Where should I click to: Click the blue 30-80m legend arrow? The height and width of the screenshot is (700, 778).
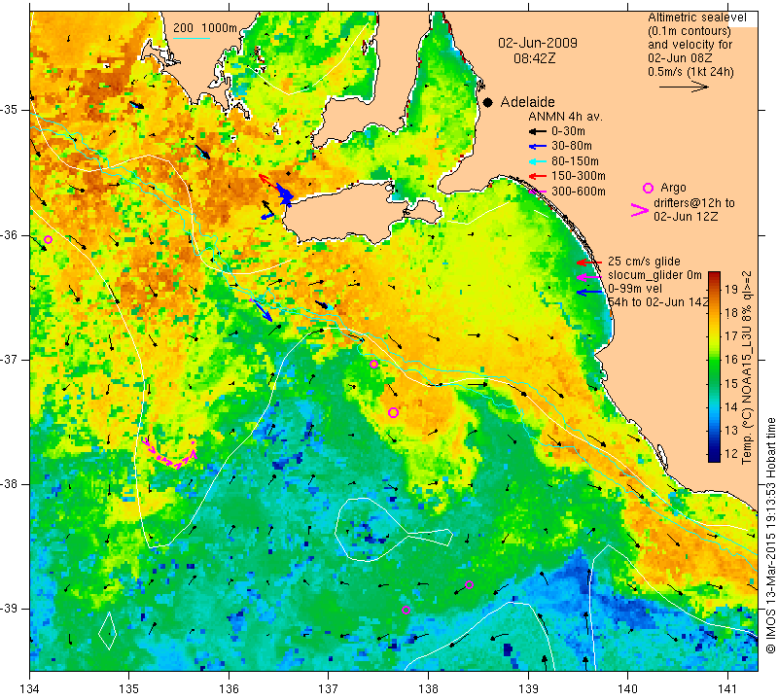(x=538, y=147)
